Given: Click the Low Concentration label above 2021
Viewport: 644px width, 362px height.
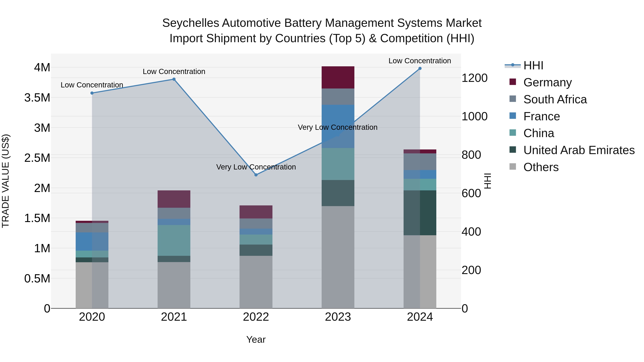Looking at the screenshot, I should (x=174, y=72).
